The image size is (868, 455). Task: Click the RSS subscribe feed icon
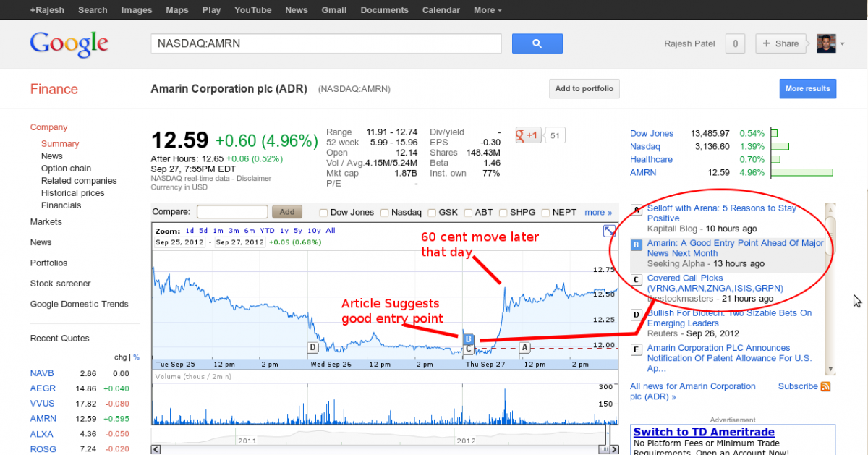pyautogui.click(x=825, y=387)
